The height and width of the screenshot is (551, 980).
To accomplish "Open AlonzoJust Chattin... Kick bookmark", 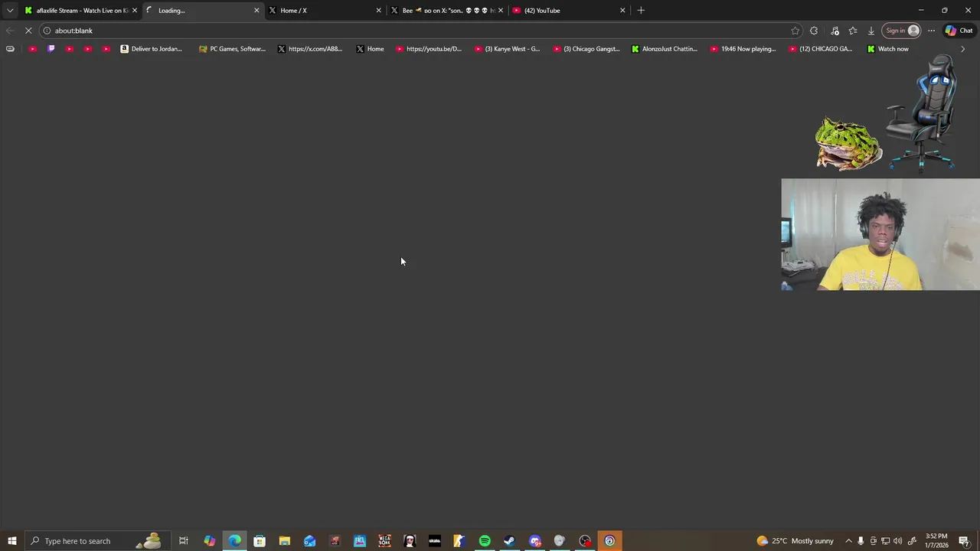I will pyautogui.click(x=665, y=49).
